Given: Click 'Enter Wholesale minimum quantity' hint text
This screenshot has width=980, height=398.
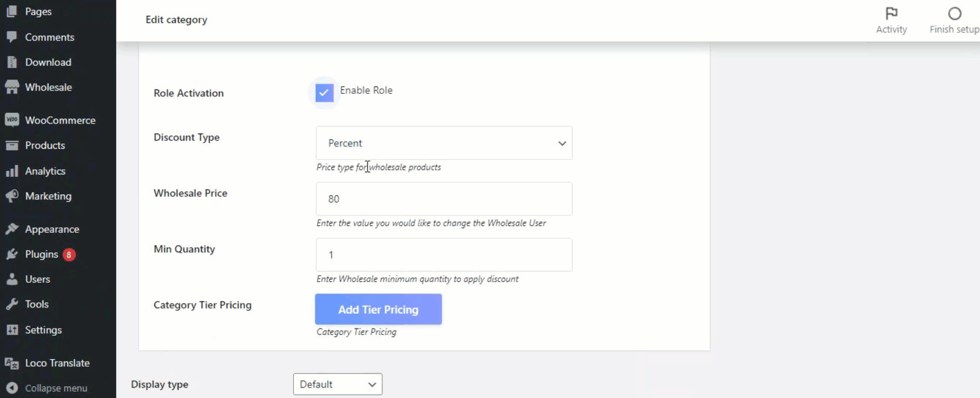Looking at the screenshot, I should 417,279.
